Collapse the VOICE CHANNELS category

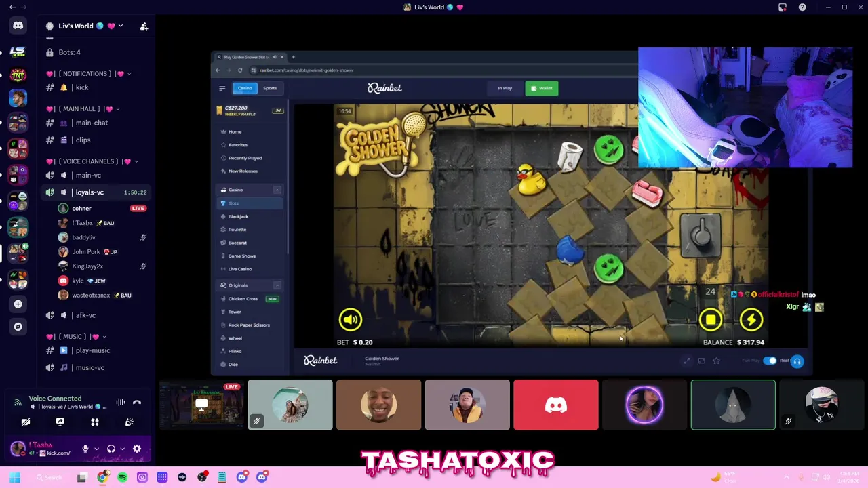pos(92,161)
